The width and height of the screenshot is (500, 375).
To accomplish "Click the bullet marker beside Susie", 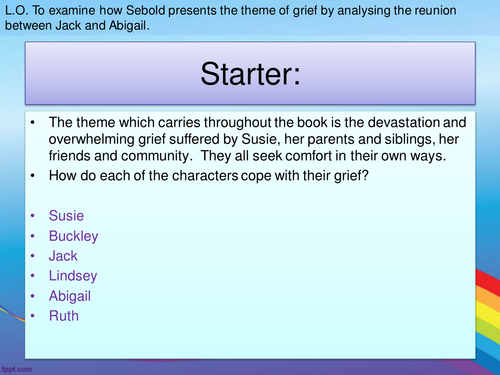I will (33, 216).
